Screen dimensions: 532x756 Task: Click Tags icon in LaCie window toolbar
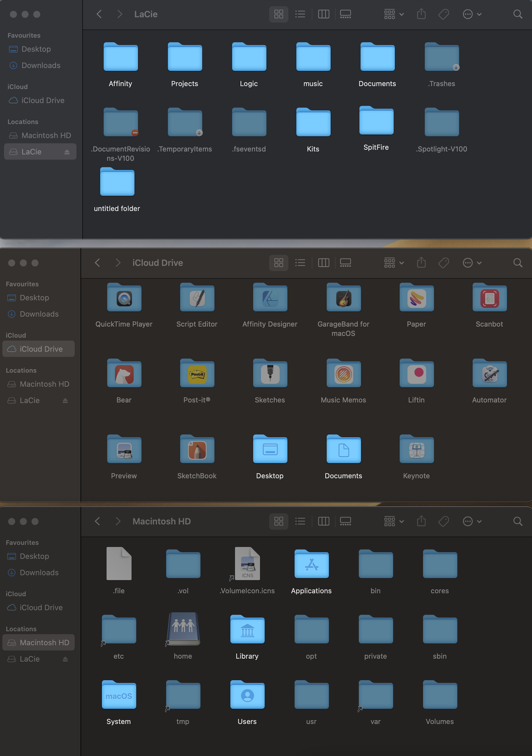(444, 14)
